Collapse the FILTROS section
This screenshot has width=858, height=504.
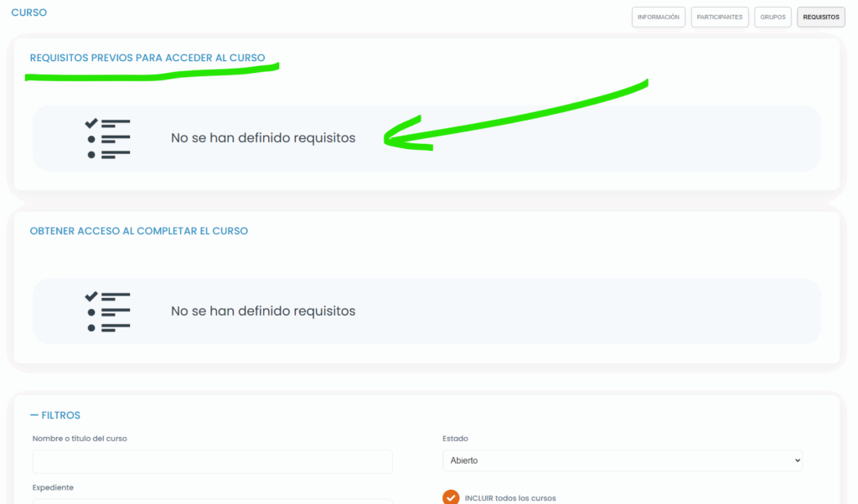55,415
